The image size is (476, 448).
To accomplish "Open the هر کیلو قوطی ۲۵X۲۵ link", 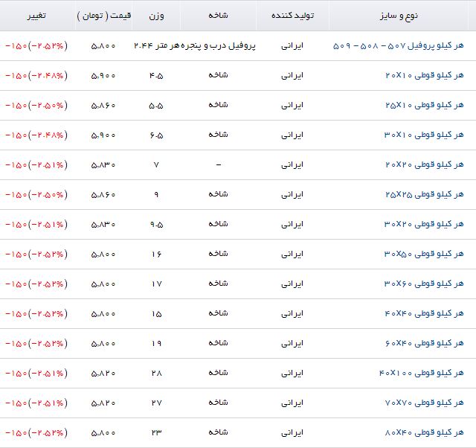I will [x=425, y=194].
